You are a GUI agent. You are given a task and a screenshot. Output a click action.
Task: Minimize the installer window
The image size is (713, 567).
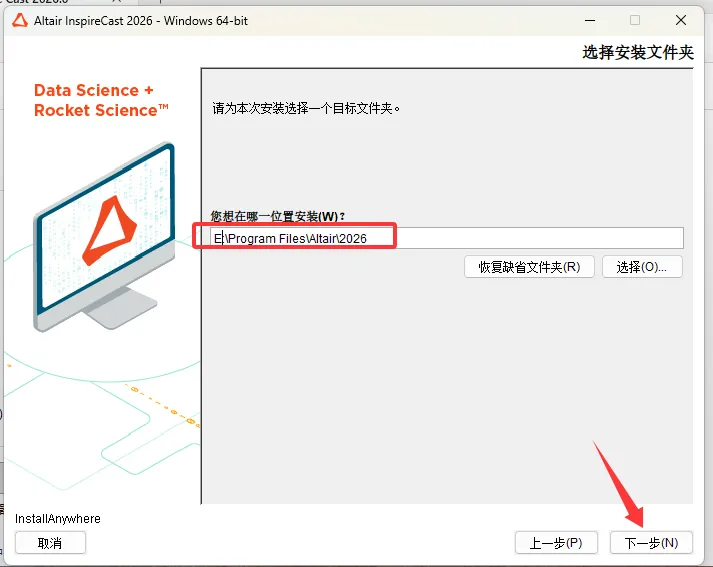[x=590, y=20]
